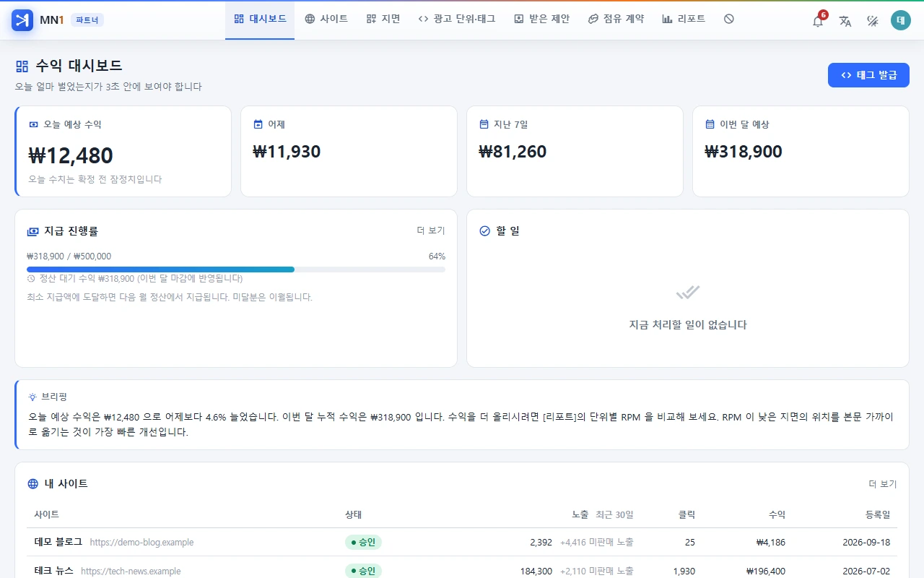Click the 등록일 column header
924x578 pixels.
click(x=878, y=514)
